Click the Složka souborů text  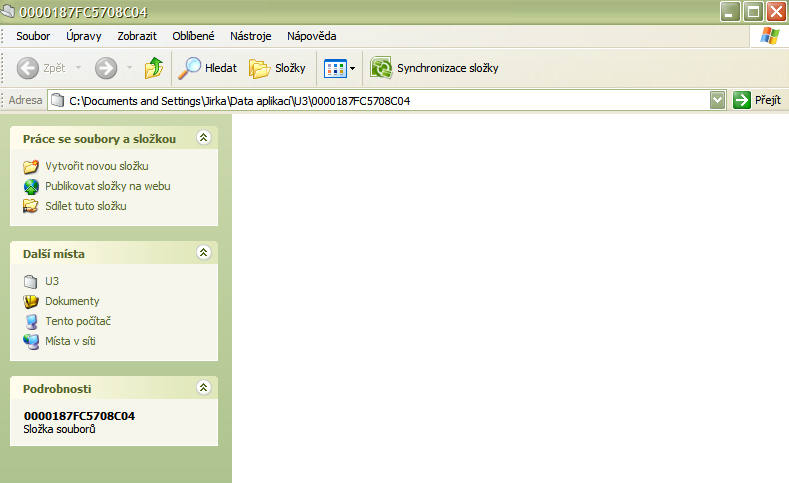[x=59, y=429]
